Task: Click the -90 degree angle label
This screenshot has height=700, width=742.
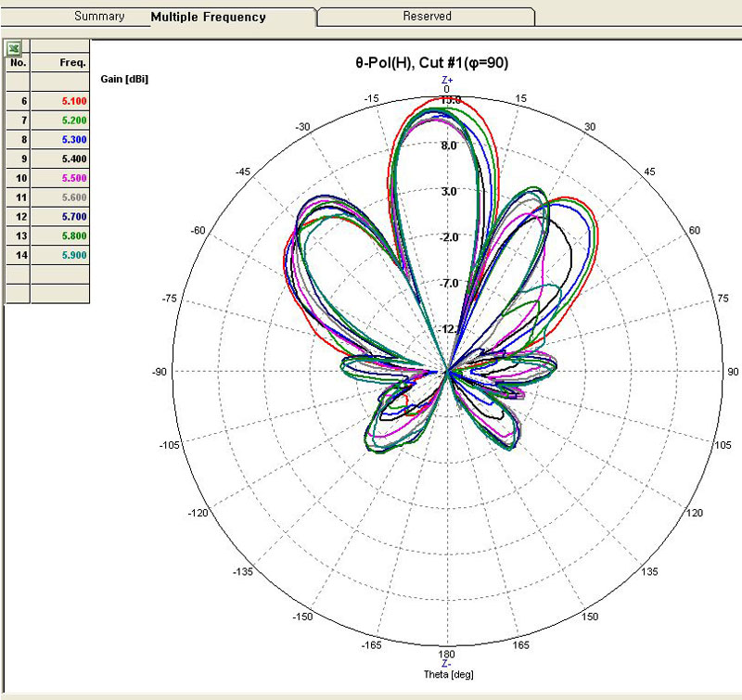Action: point(160,372)
